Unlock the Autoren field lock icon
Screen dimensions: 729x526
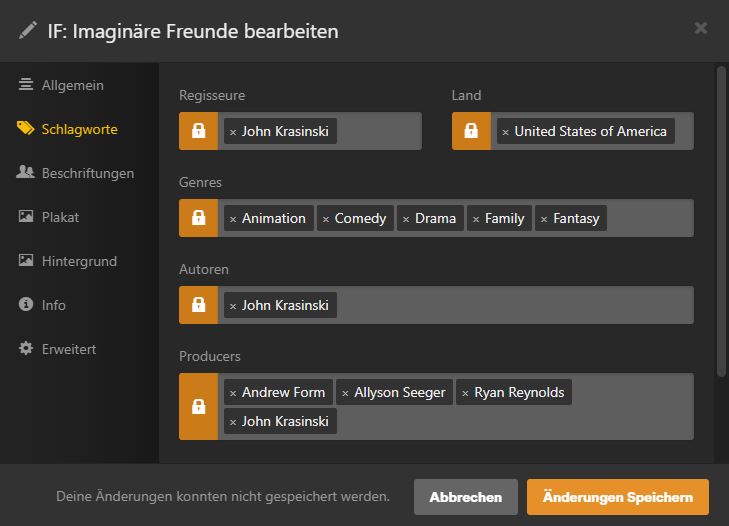click(x=198, y=305)
